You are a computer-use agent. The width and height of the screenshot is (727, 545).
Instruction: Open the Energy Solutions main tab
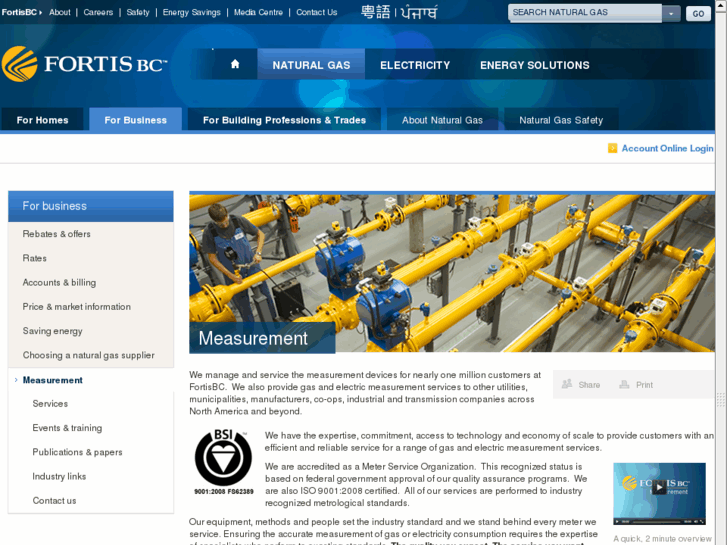[535, 65]
